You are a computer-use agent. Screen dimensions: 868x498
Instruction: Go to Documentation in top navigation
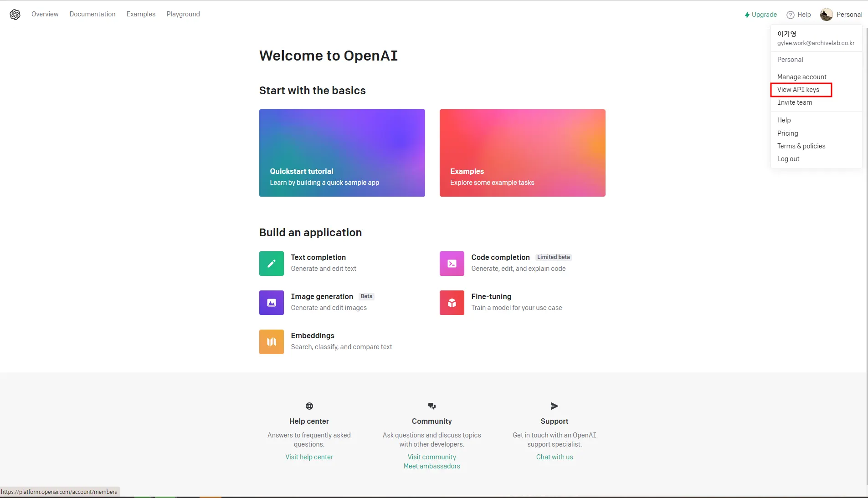(92, 14)
